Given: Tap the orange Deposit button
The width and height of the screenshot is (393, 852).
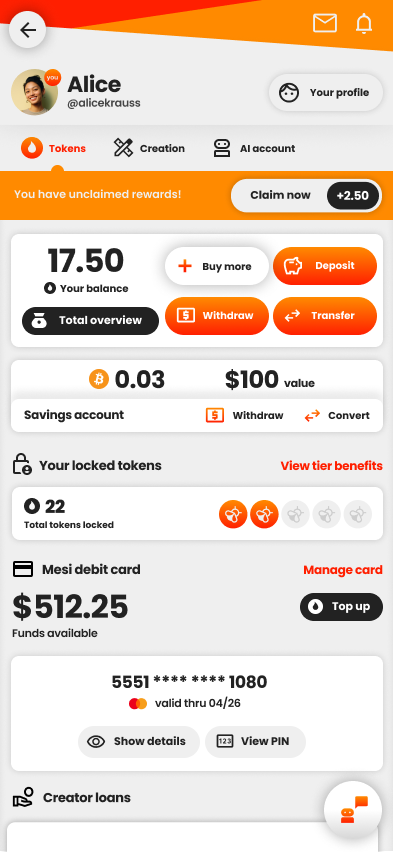Looking at the screenshot, I should (x=325, y=266).
